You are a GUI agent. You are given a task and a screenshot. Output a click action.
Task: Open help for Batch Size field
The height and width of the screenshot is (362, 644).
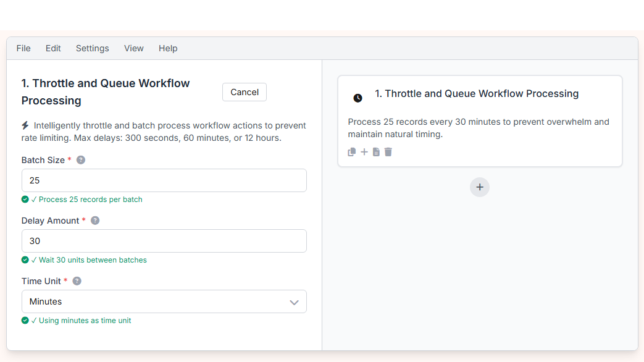click(x=80, y=159)
